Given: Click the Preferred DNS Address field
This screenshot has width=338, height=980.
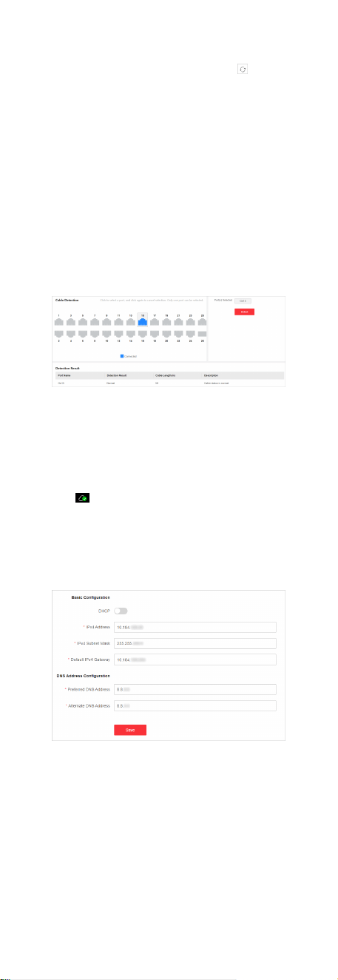Looking at the screenshot, I should 195,689.
